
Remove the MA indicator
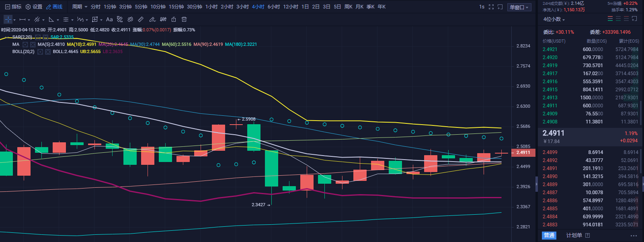point(33,44)
